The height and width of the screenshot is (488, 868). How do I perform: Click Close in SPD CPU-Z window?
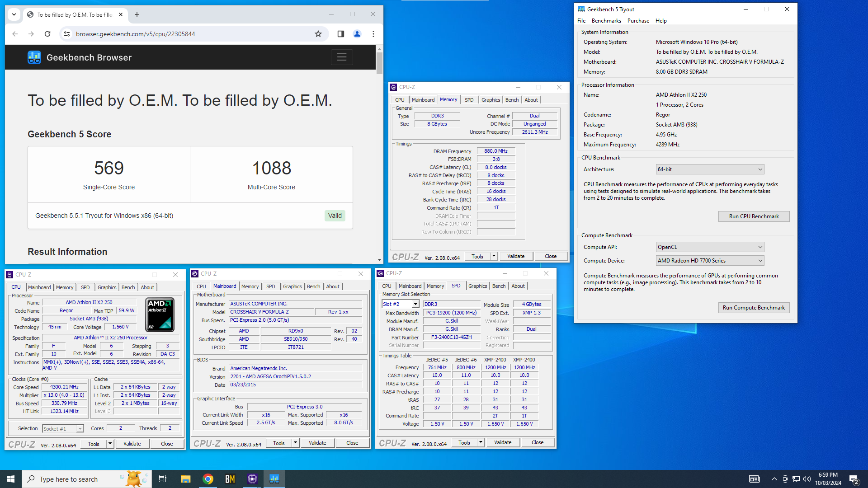(x=538, y=442)
